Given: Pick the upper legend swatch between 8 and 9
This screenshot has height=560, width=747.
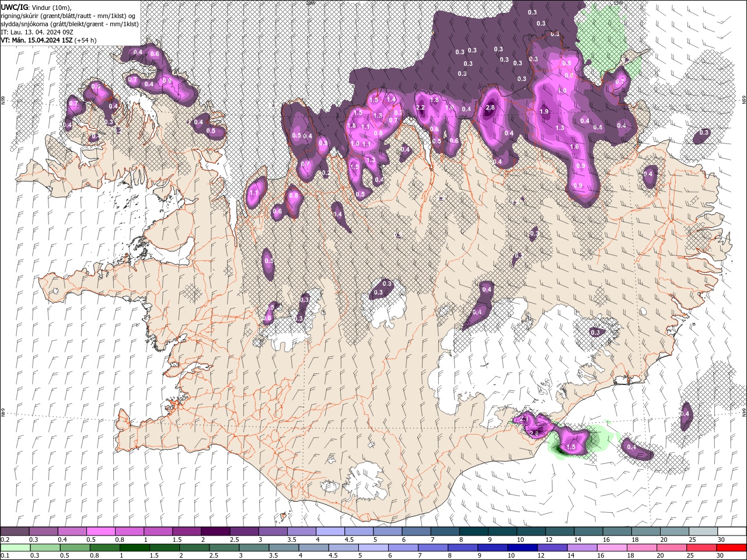Looking at the screenshot, I should [x=473, y=531].
